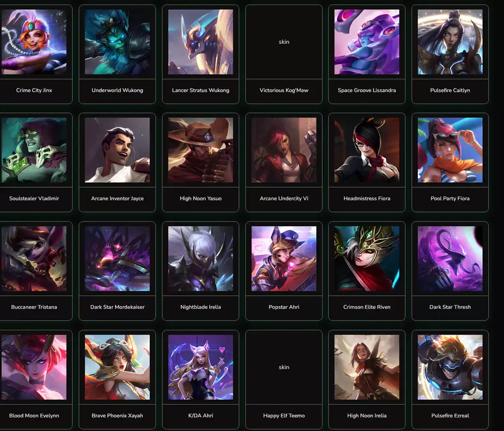Open the Dark Star Thresh artwork
Image resolution: width=504 pixels, height=431 pixels.
click(x=450, y=259)
